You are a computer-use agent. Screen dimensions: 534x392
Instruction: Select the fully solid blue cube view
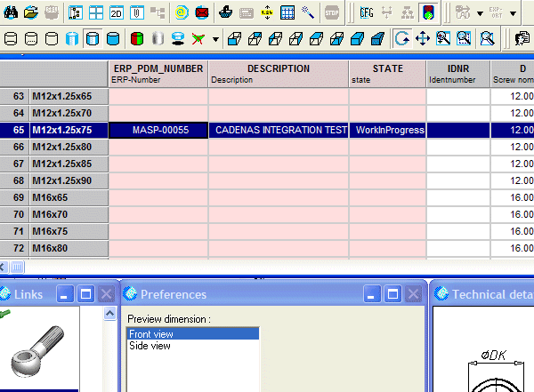pyautogui.click(x=357, y=39)
